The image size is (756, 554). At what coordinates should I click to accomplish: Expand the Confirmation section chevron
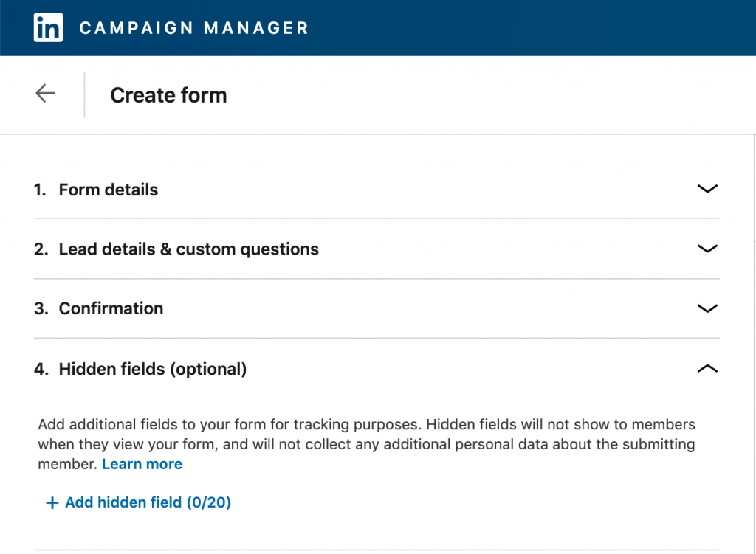(x=707, y=308)
